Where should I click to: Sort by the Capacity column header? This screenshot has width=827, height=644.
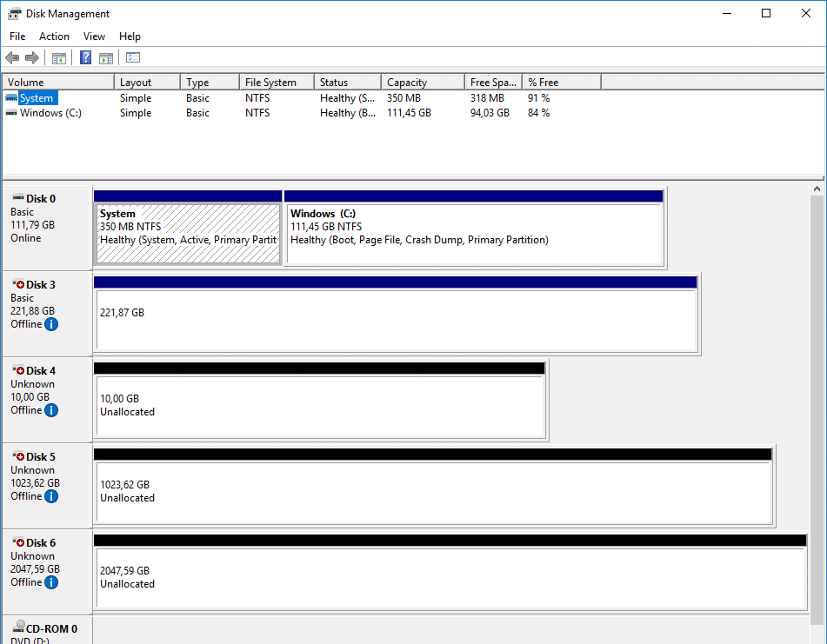click(x=423, y=83)
